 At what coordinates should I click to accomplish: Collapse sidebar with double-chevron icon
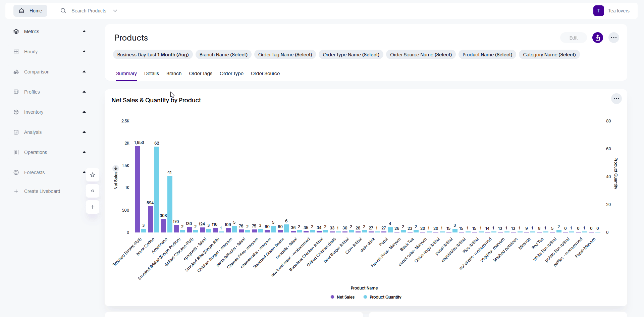[x=93, y=191]
